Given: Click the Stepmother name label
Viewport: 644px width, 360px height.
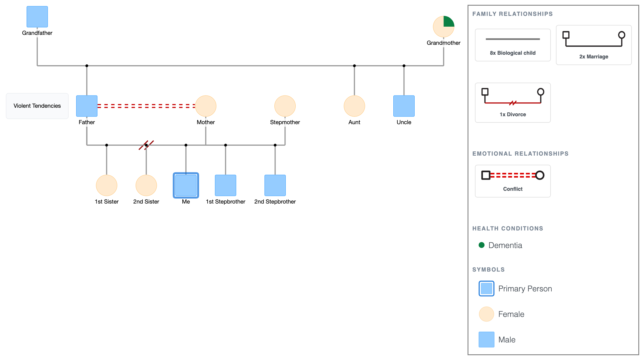Looking at the screenshot, I should 285,122.
